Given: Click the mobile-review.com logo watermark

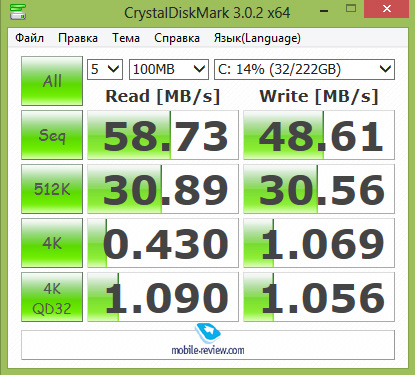Looking at the screenshot, I should pos(208,339).
